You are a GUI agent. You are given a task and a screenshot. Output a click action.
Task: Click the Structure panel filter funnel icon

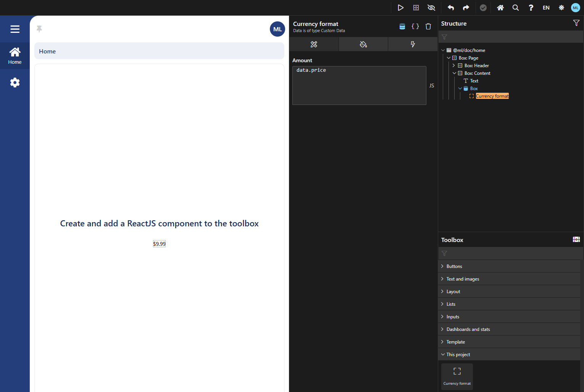click(576, 23)
